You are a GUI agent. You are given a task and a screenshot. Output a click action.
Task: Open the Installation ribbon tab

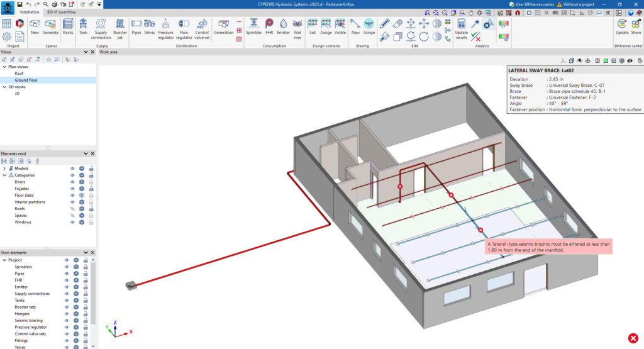point(30,12)
